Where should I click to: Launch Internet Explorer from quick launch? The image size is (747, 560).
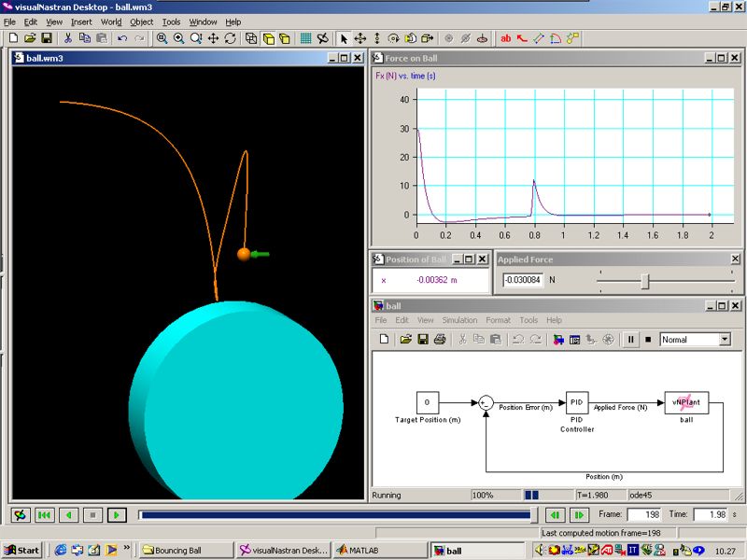(x=61, y=550)
